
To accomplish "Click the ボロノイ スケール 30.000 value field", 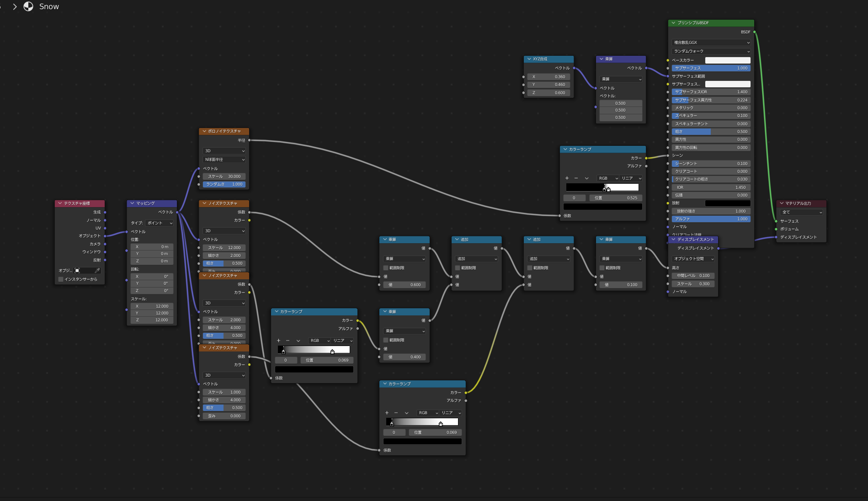I will click(x=224, y=176).
